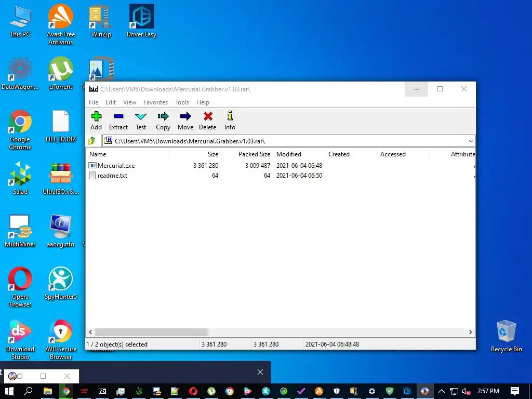Open Google Chrome desktop shortcut

(20, 129)
